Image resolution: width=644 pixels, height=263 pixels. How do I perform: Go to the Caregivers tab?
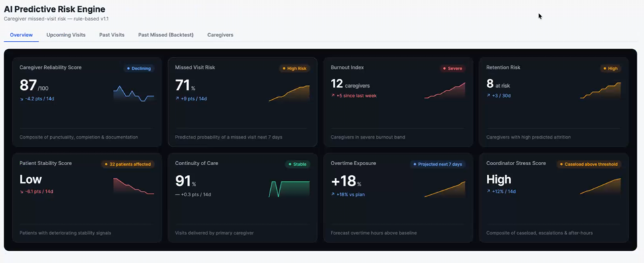tap(220, 35)
